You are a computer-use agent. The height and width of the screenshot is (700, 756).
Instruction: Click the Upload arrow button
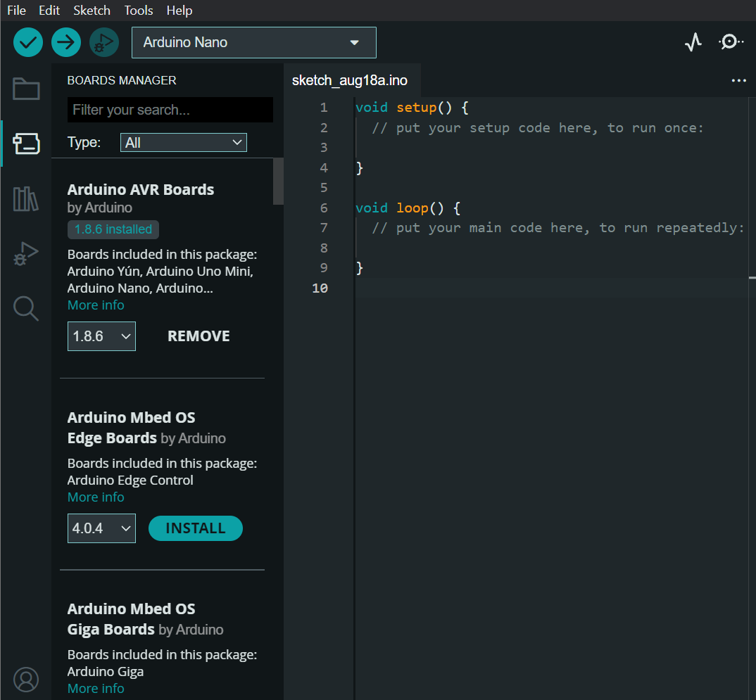(66, 42)
